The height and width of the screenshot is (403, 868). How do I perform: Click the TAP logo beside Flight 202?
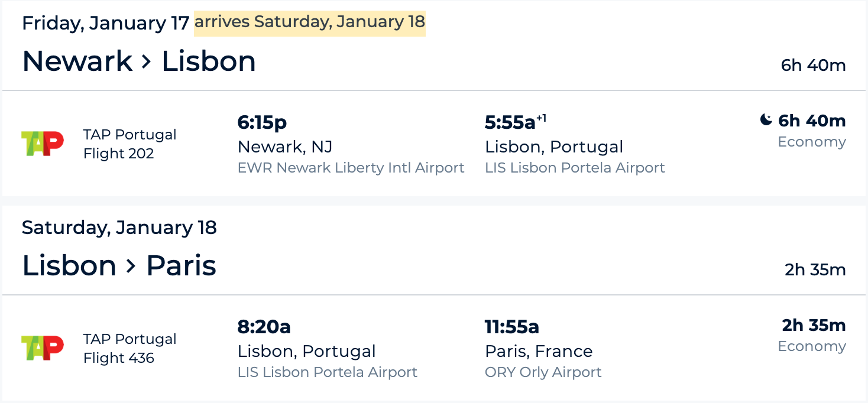click(42, 144)
